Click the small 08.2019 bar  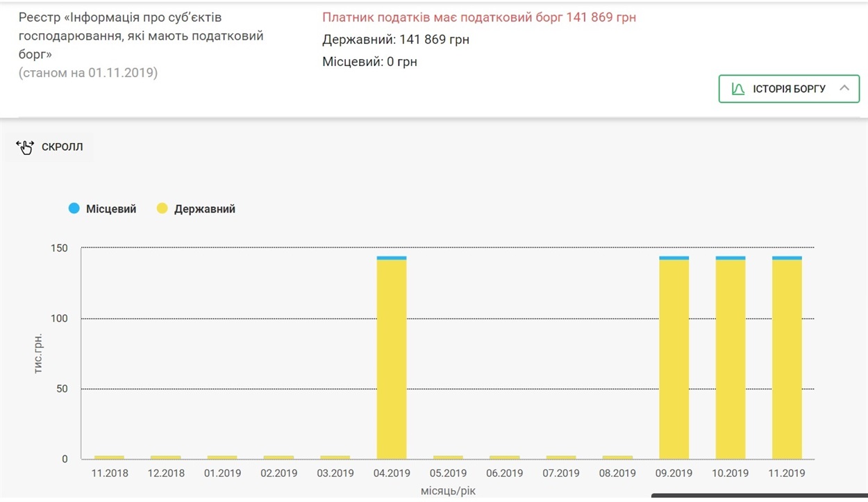pos(617,457)
